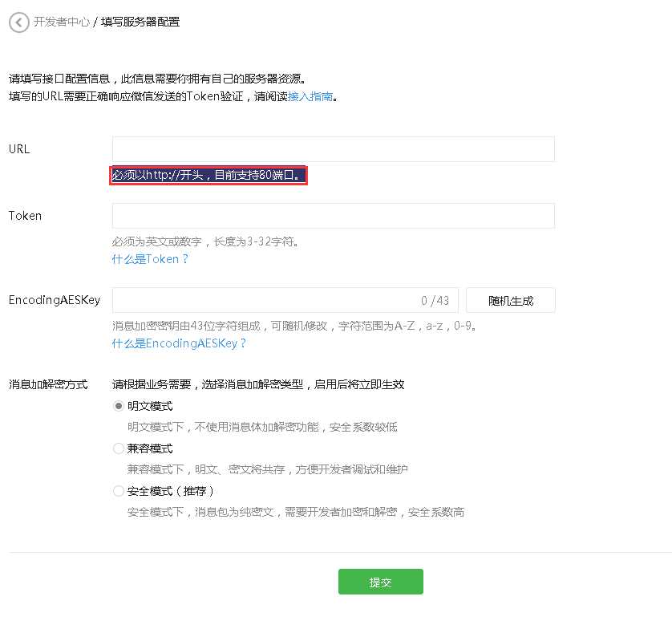Click the 随机生成 button
Viewport: 672px width, 637px height.
coord(511,300)
